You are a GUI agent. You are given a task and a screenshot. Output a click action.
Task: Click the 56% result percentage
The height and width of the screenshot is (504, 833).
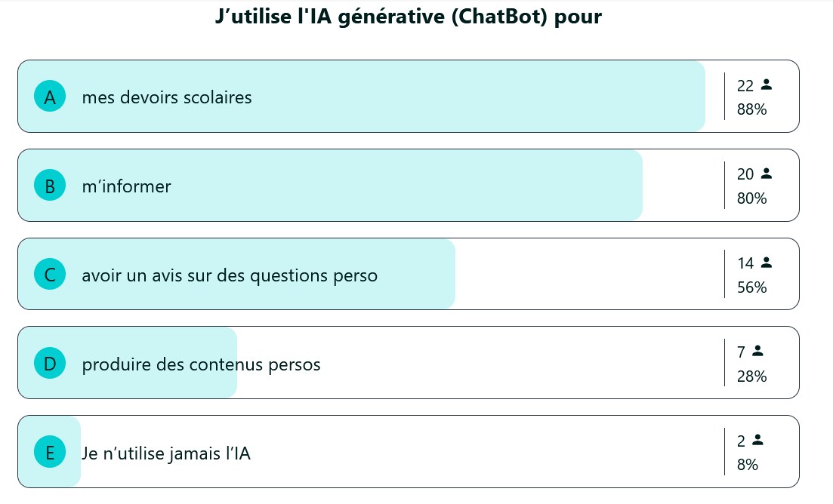751,287
